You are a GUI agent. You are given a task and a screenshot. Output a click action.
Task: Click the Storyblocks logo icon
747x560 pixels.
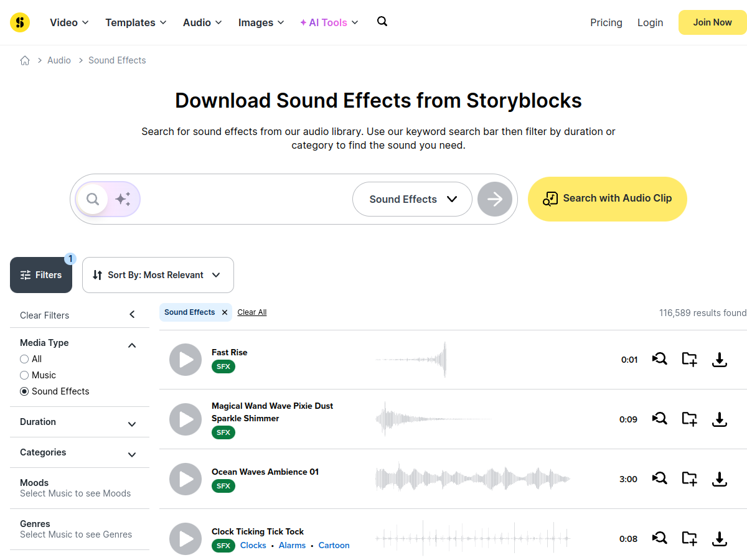tap(20, 22)
